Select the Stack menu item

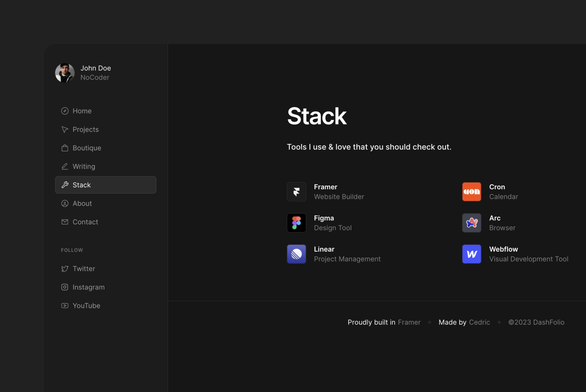105,185
